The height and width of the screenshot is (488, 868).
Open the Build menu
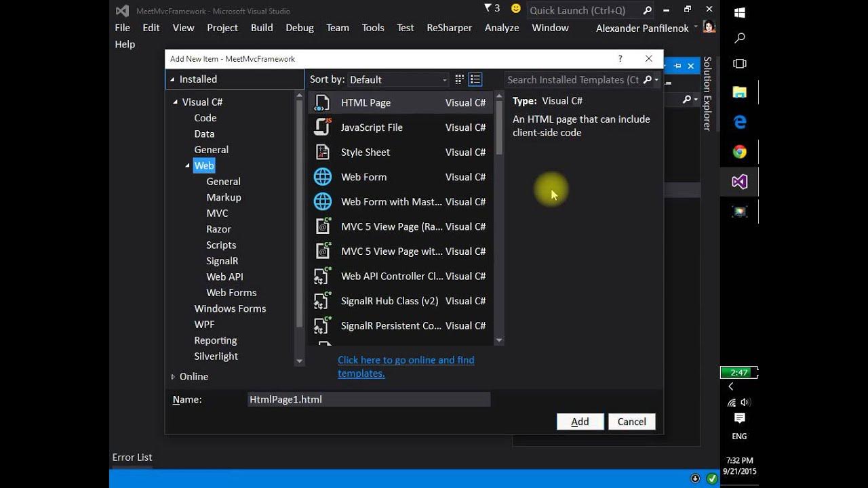[x=262, y=28]
